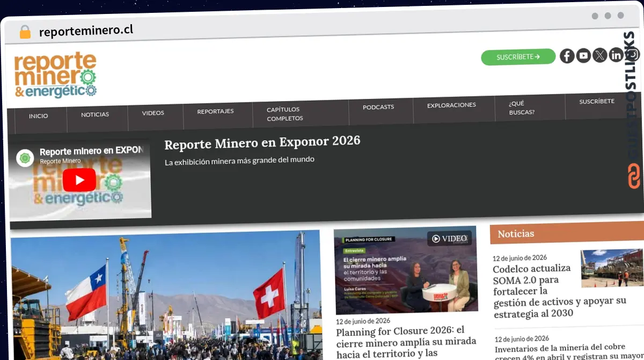Open the Planning for Closure video thumbnail
Image resolution: width=644 pixels, height=360 pixels.
pyautogui.click(x=406, y=271)
